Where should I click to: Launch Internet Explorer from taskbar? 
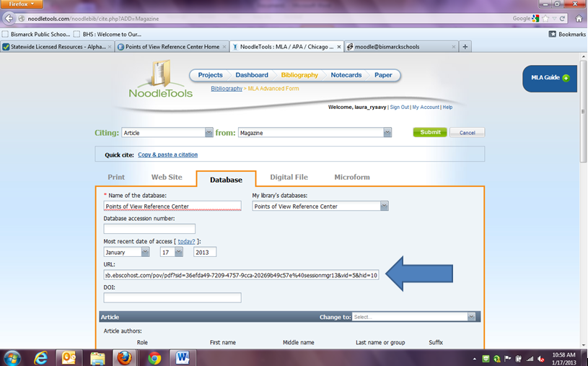coord(40,358)
